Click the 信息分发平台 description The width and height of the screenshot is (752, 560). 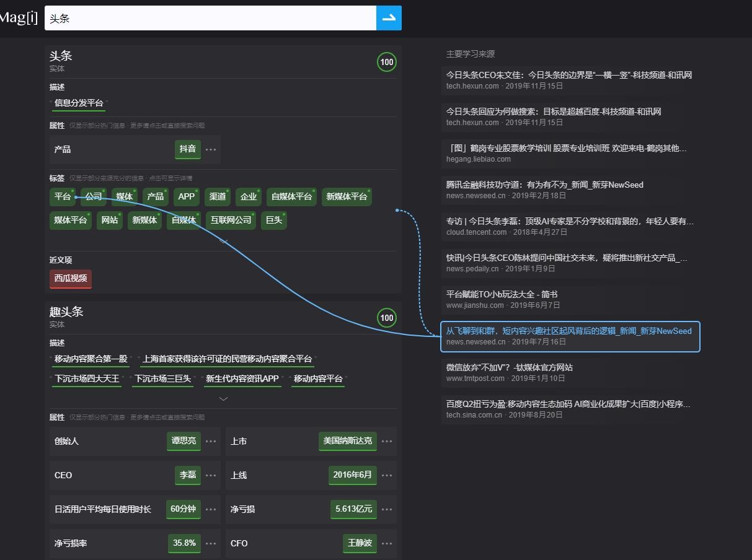click(79, 103)
